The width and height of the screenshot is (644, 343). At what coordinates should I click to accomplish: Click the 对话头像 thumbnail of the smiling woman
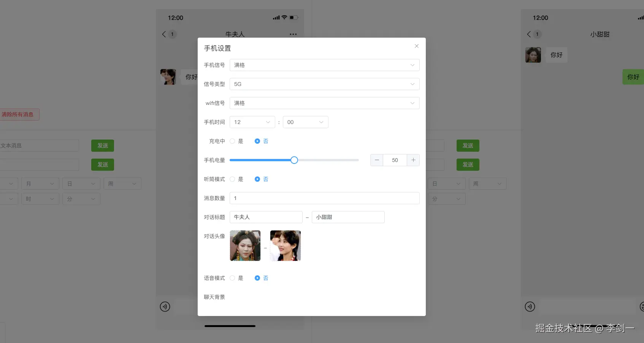pos(286,246)
